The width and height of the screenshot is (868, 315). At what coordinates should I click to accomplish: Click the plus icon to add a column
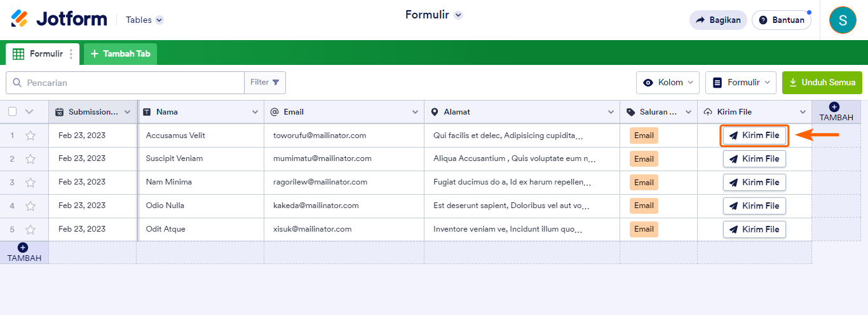(x=834, y=107)
